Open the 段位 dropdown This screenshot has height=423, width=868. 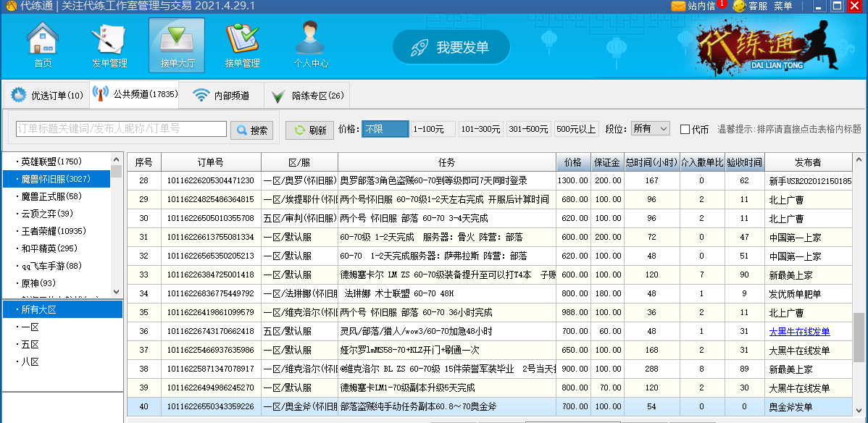[650, 129]
